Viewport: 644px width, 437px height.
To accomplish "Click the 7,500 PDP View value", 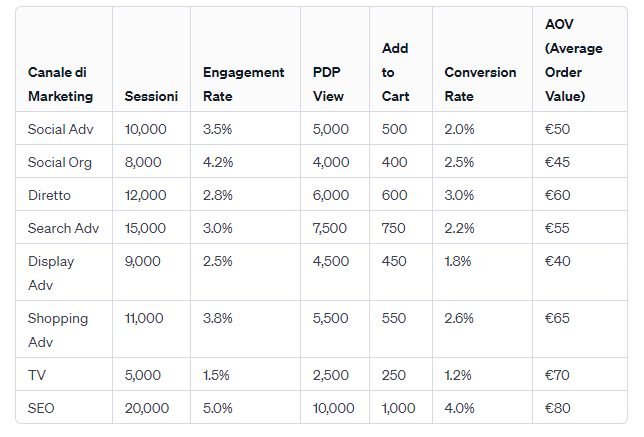I will (x=330, y=228).
